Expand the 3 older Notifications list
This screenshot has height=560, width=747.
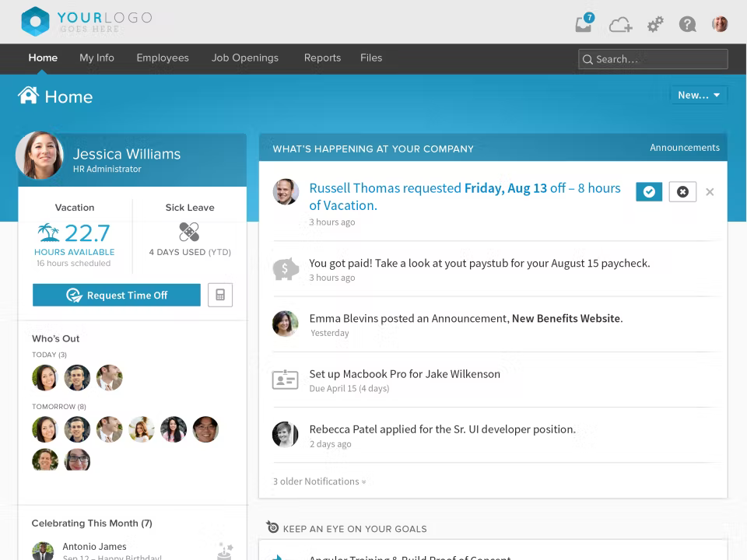tap(318, 481)
